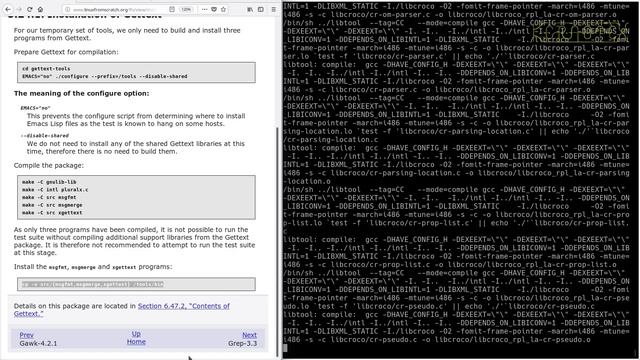Show site information icon in address bar
Screen dimensions: 640x360
[68, 9]
